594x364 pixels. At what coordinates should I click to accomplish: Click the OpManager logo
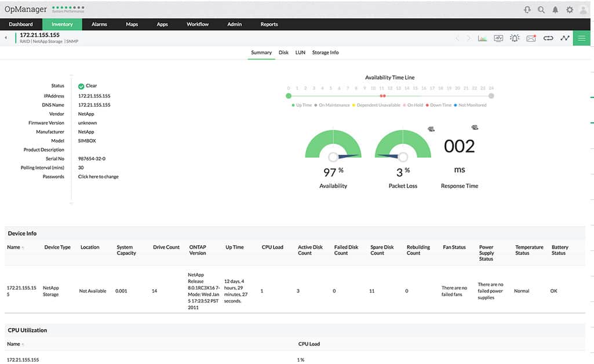point(25,9)
